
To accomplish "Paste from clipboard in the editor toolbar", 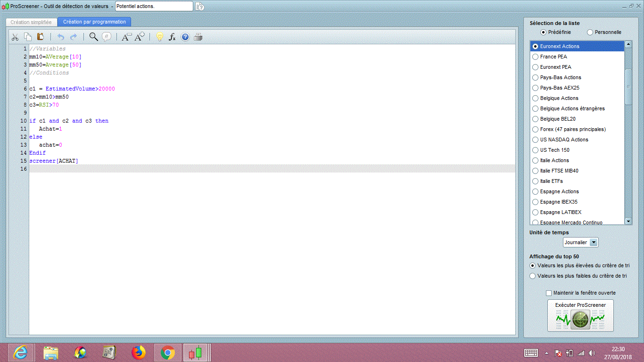I will point(41,37).
